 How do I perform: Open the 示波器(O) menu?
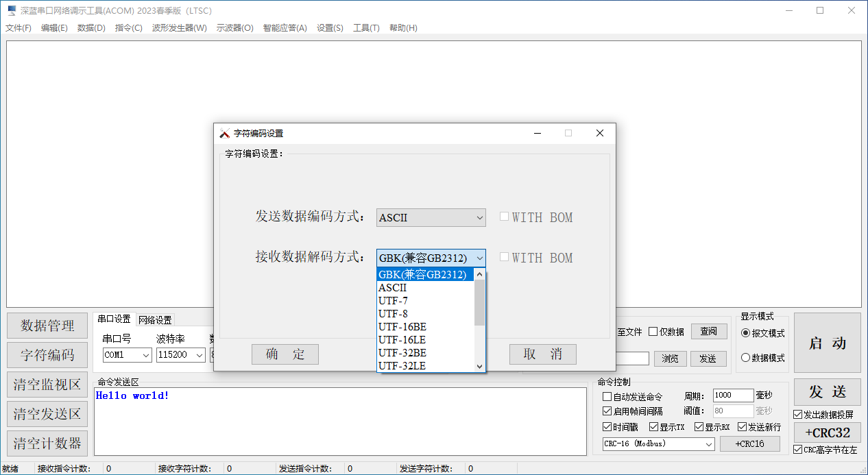(x=234, y=28)
